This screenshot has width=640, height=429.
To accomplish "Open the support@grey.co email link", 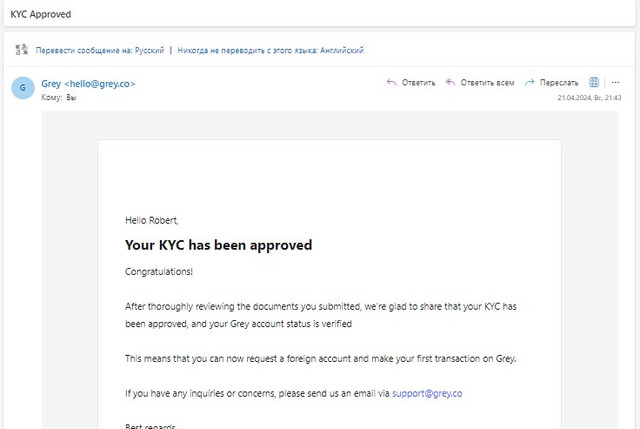I will (x=427, y=393).
